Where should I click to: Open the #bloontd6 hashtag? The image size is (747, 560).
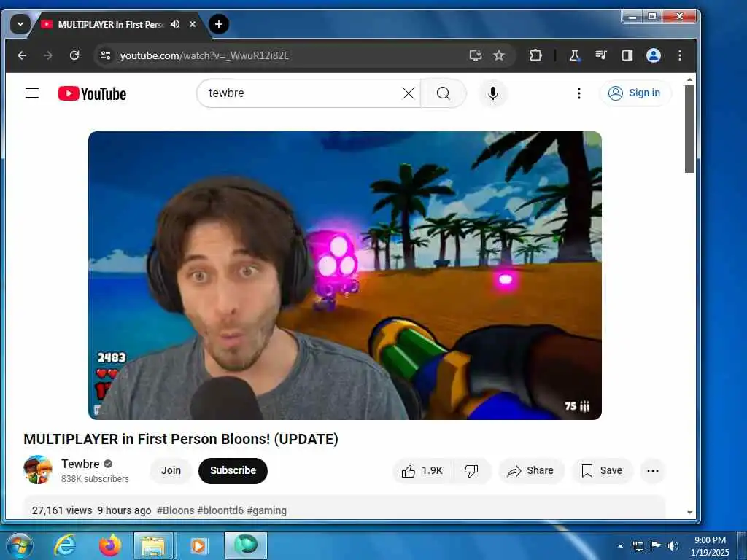[x=220, y=510]
